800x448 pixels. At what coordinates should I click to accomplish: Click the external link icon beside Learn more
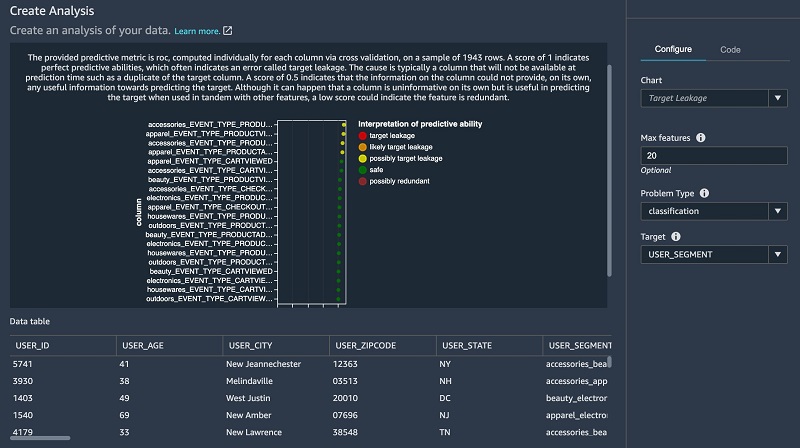(x=228, y=31)
